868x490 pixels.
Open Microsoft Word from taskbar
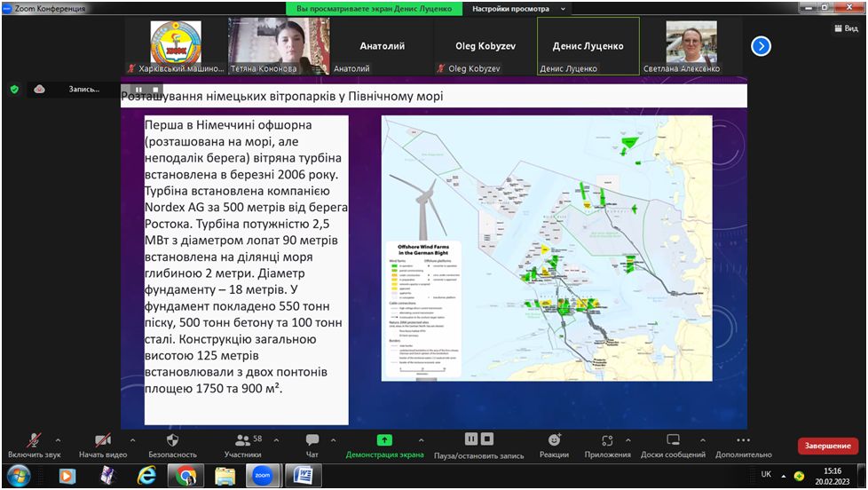point(303,476)
